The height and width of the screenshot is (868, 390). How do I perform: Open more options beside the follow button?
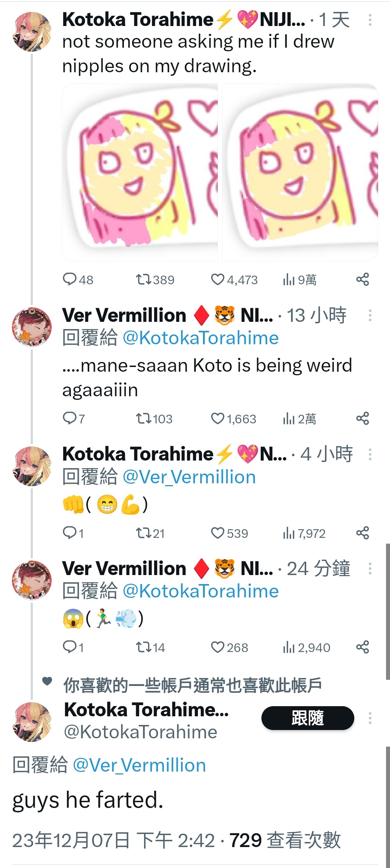[x=370, y=718]
